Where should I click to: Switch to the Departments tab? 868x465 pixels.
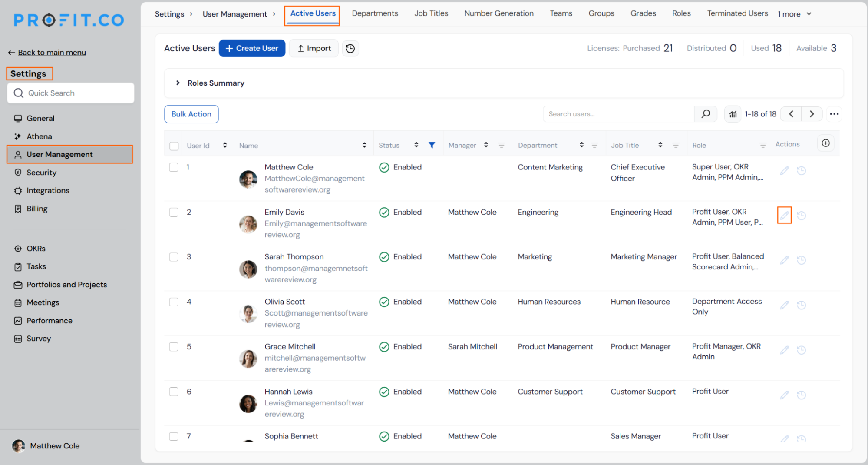(375, 13)
